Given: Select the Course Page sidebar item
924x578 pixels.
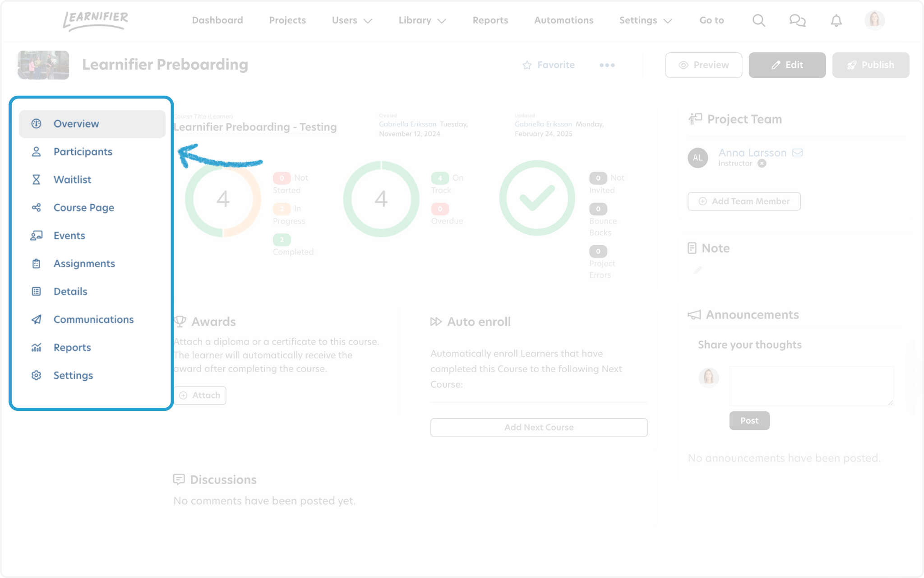Looking at the screenshot, I should click(x=92, y=208).
